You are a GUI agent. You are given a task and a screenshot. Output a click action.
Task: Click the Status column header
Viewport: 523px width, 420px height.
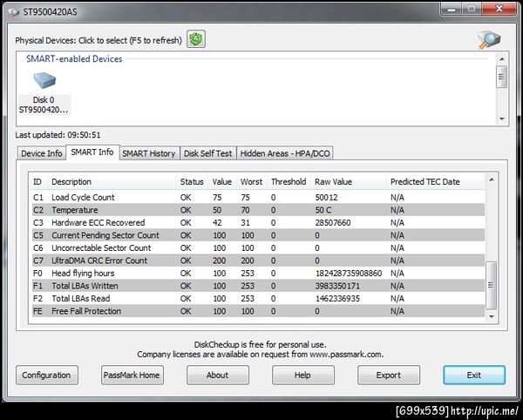click(192, 181)
